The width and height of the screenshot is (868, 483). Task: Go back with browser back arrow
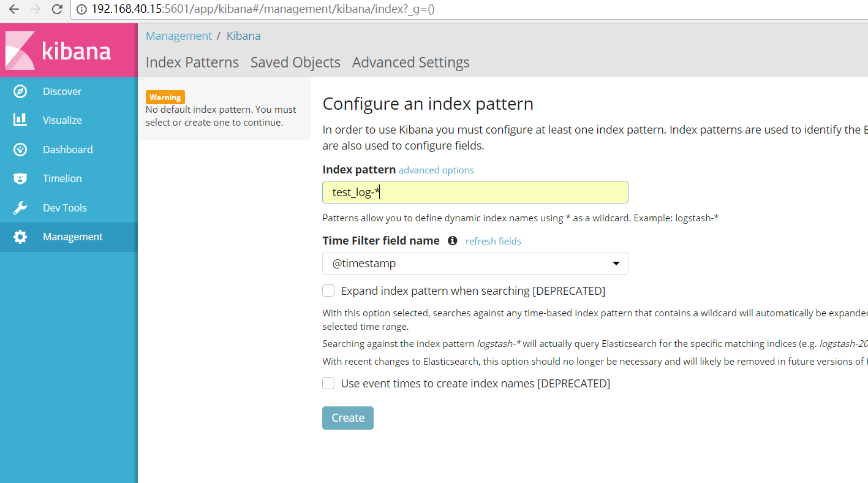pyautogui.click(x=13, y=9)
